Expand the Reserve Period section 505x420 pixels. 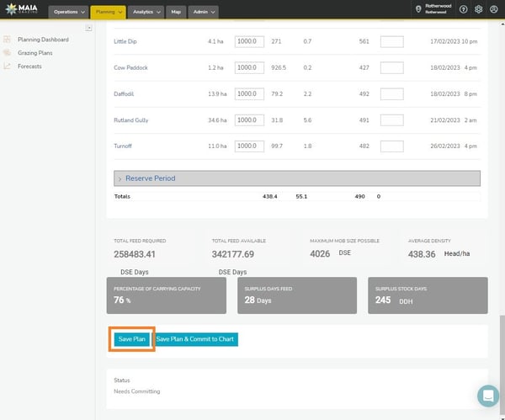tap(120, 178)
